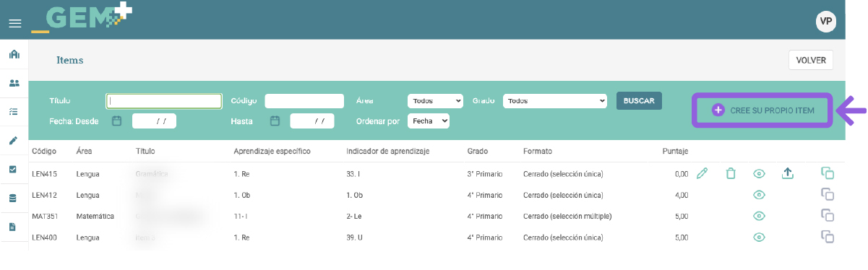Click the Puntaje column header
868x270 pixels.
(x=675, y=152)
